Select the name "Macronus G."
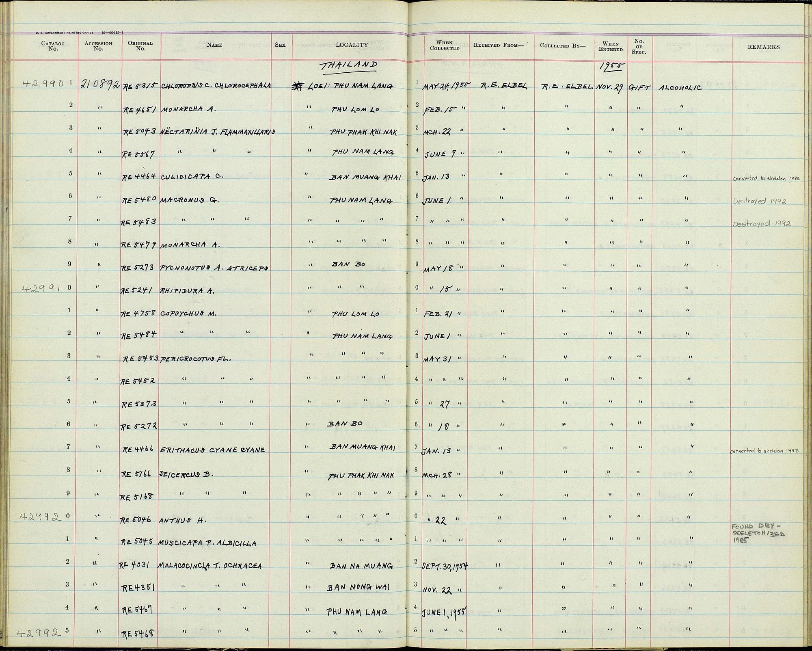 189,200
